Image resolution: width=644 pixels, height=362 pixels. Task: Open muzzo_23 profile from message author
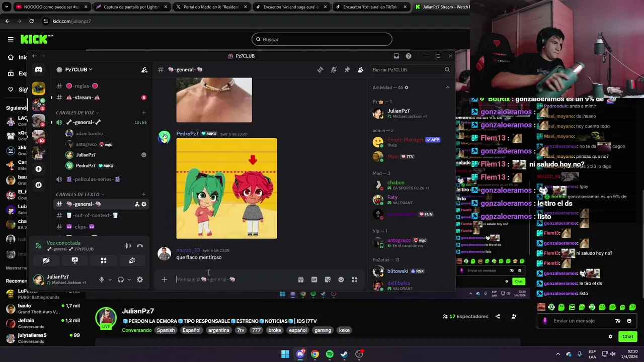[x=188, y=250]
